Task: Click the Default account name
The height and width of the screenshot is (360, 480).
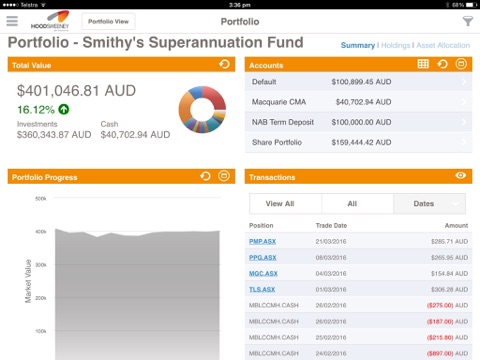Action: pos(264,82)
